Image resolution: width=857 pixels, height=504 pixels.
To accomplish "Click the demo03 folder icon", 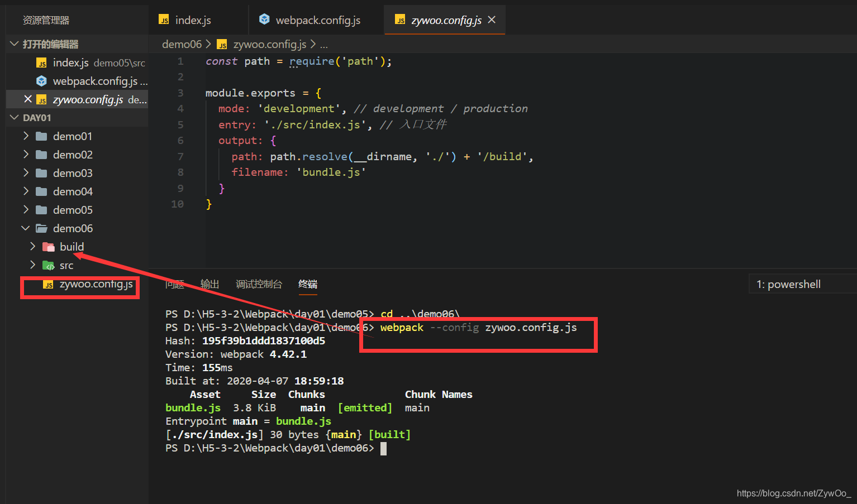I will (x=41, y=173).
